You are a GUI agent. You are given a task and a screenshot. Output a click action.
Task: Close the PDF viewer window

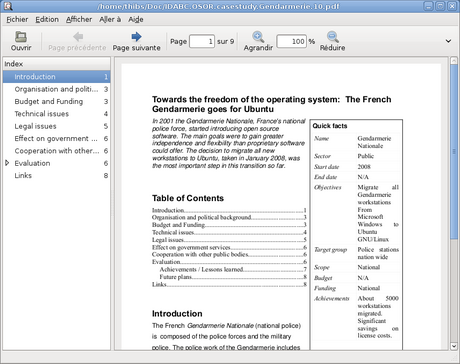pos(452,6)
